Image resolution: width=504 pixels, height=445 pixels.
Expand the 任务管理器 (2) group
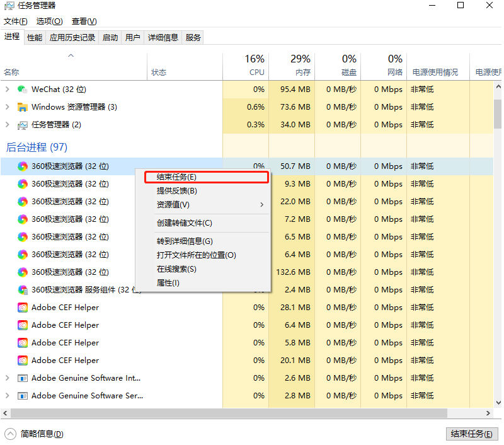[x=8, y=124]
